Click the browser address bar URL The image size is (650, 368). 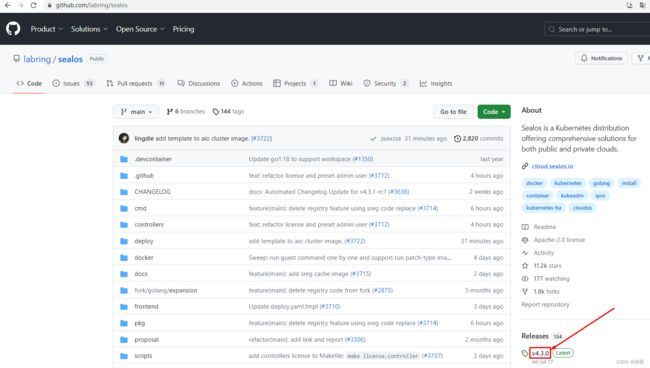pos(92,5)
